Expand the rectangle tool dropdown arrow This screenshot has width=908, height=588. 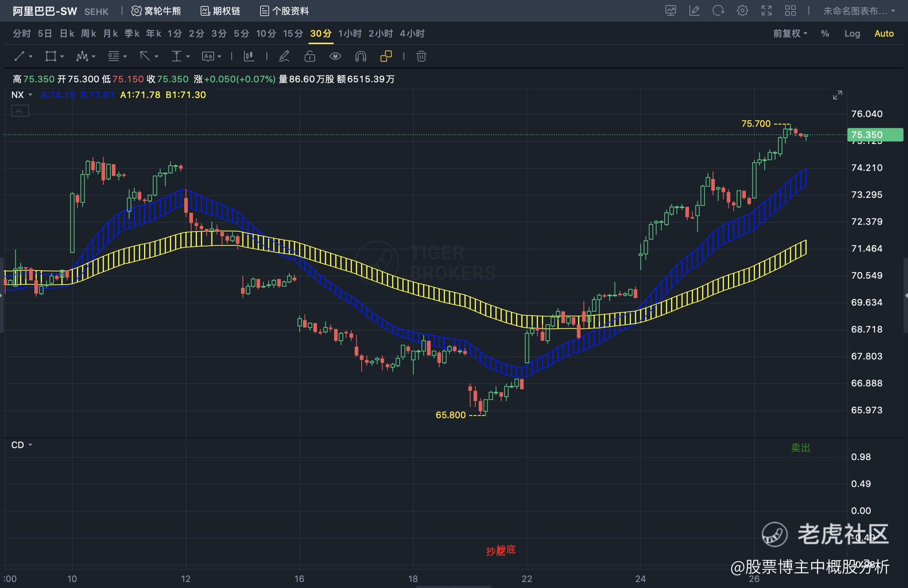62,57
